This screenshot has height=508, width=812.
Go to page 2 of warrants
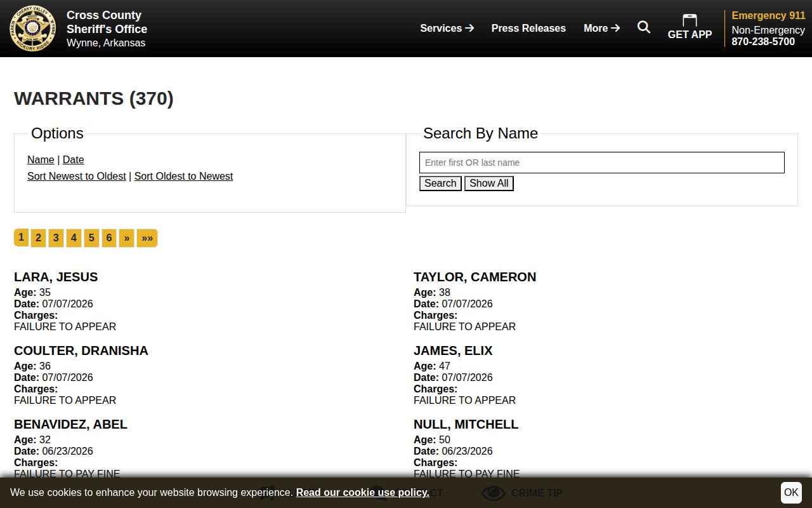38,238
